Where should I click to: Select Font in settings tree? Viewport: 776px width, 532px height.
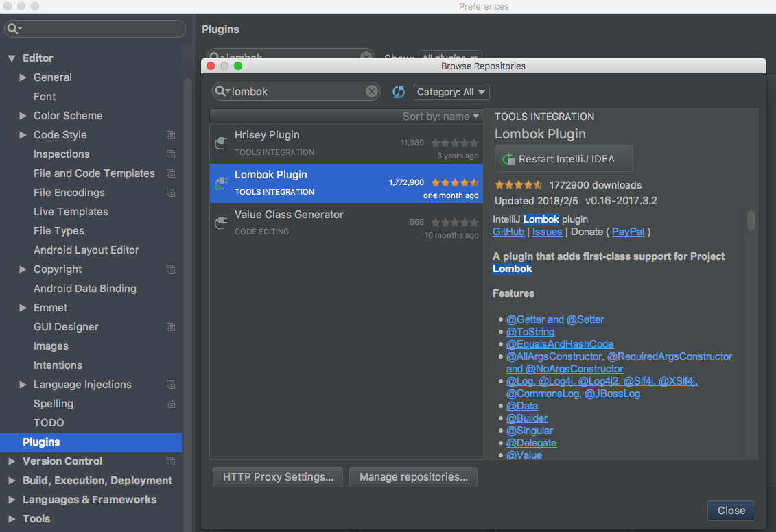click(x=45, y=97)
